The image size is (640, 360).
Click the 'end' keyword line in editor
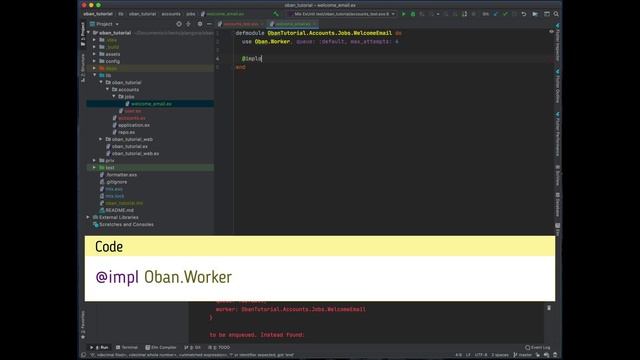tap(240, 67)
